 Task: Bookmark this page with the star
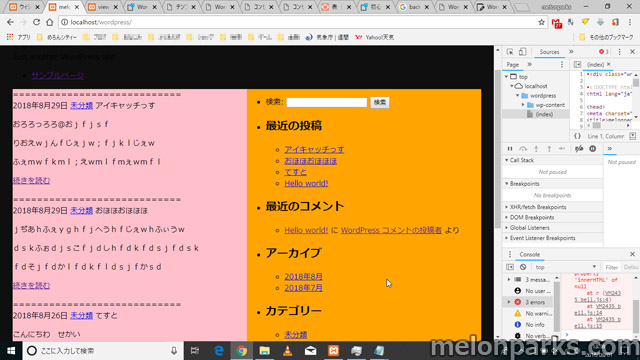tap(541, 22)
